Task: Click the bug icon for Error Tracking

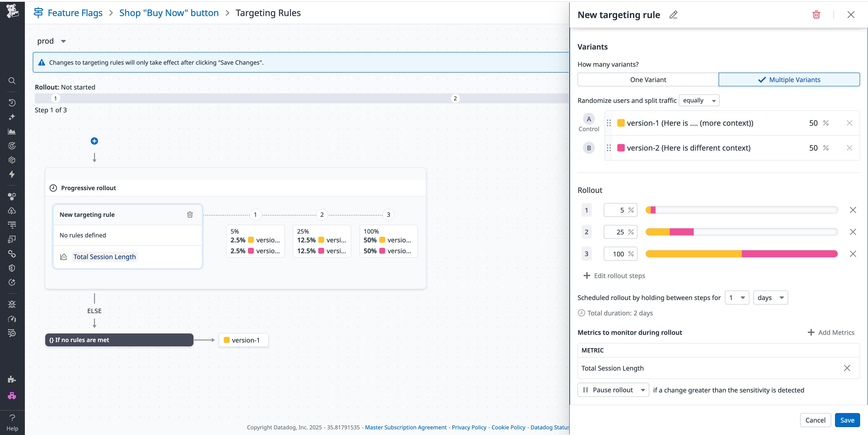Action: [12, 304]
